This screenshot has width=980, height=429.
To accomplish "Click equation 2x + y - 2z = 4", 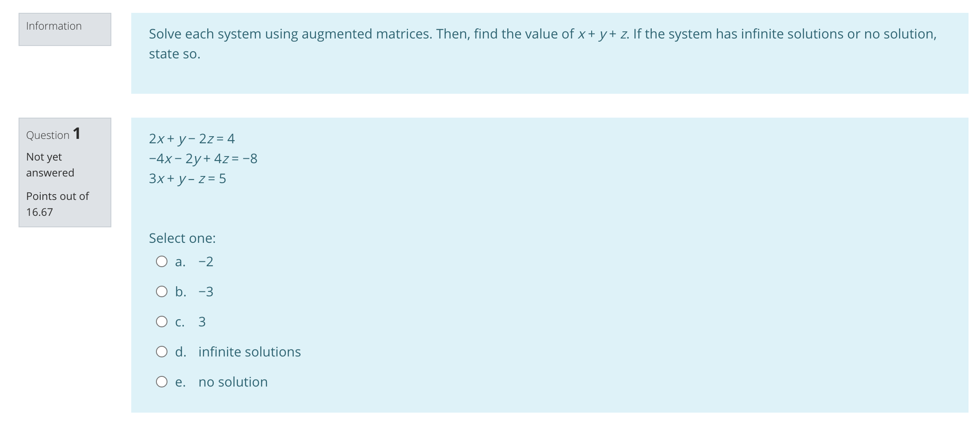I will [191, 138].
